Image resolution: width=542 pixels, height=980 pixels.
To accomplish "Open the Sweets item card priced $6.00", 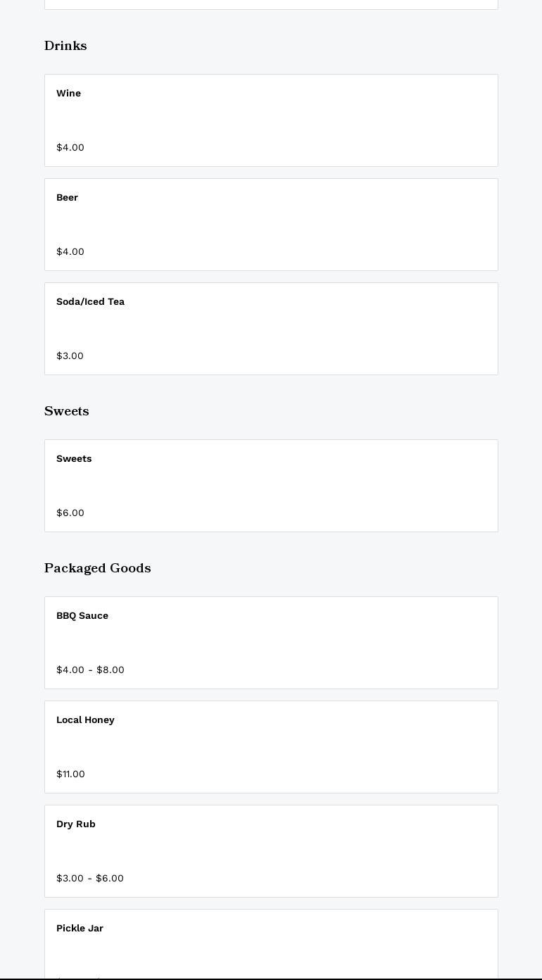I will pyautogui.click(x=271, y=486).
